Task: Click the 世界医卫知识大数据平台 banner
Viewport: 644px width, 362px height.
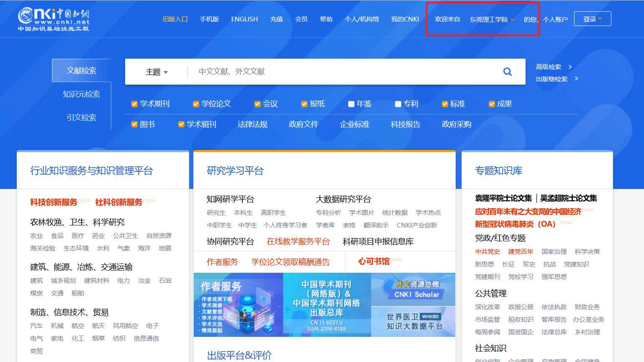Action: (413, 322)
